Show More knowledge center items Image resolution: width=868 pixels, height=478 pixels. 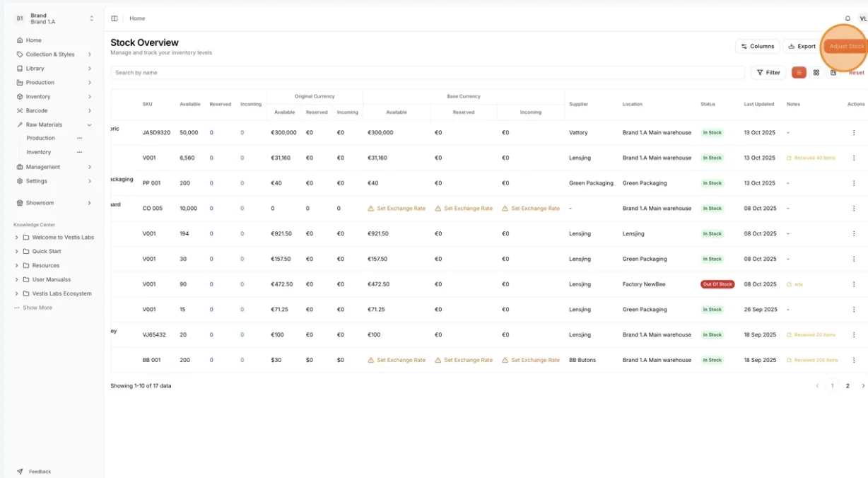coord(33,308)
